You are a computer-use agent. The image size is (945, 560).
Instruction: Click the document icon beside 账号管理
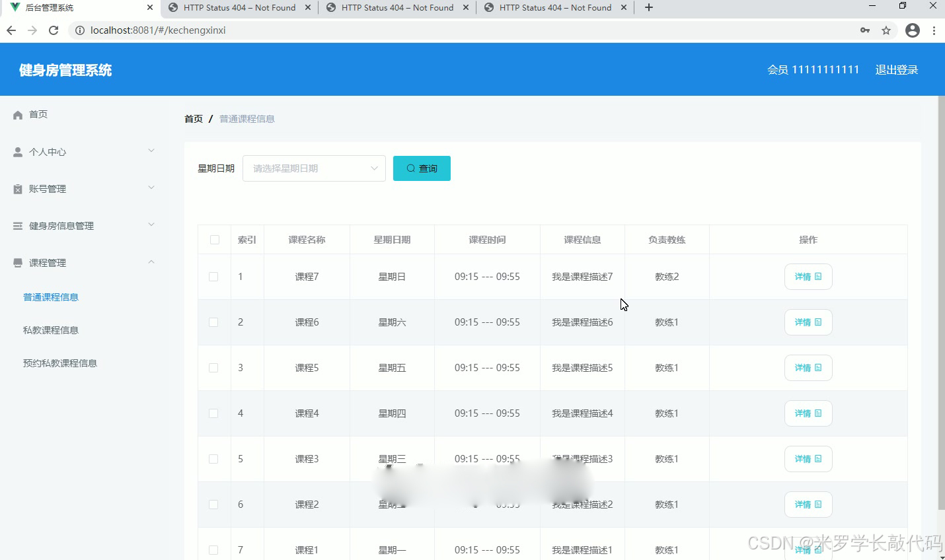point(17,188)
